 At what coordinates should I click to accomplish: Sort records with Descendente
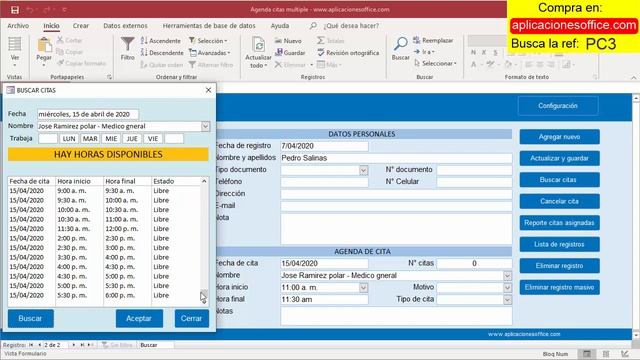pyautogui.click(x=162, y=53)
